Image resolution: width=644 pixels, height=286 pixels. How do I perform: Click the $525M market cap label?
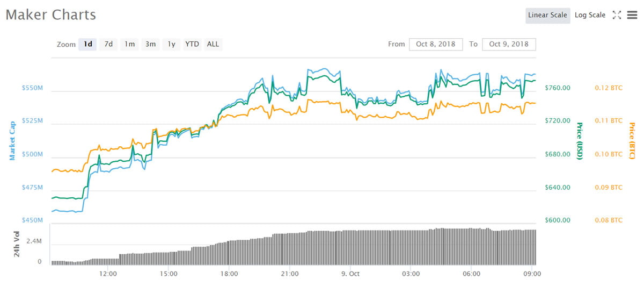[33, 121]
